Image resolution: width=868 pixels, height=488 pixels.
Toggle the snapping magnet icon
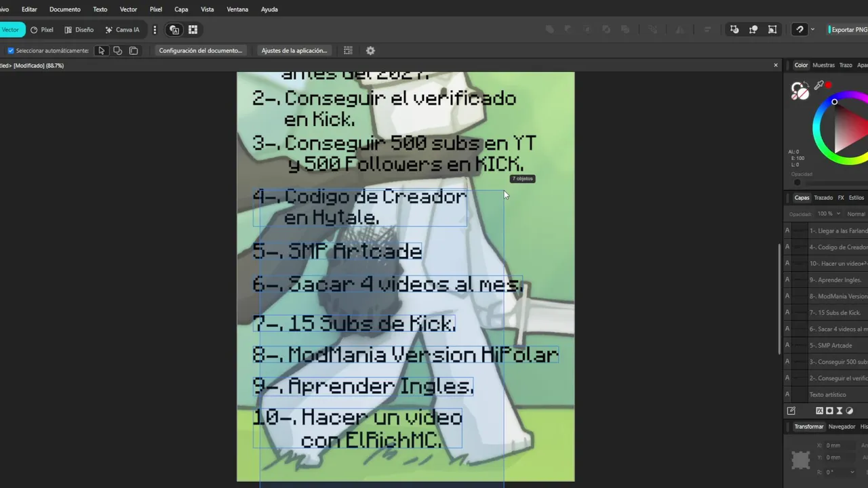point(800,30)
